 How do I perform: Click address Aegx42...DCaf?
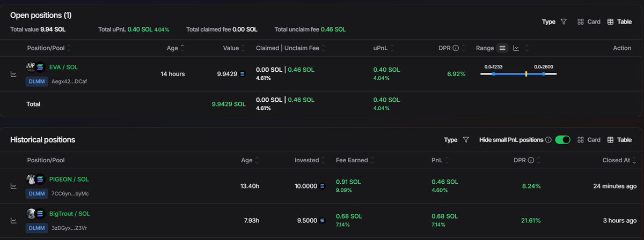click(69, 81)
